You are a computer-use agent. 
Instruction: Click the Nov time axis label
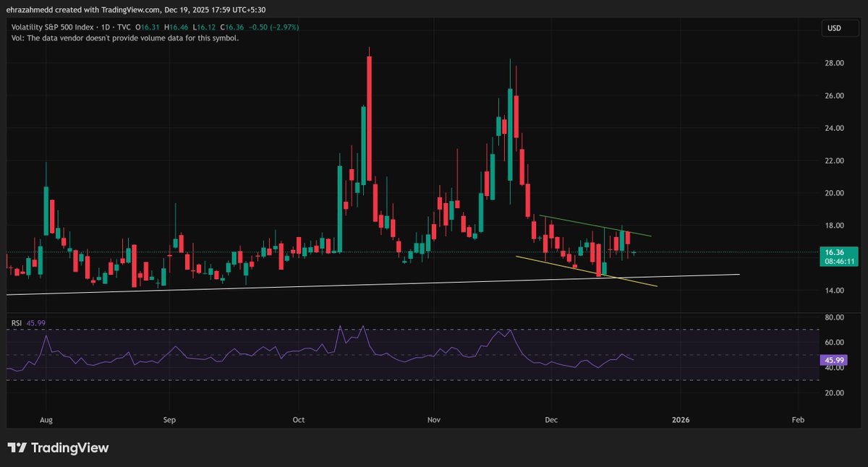434,419
